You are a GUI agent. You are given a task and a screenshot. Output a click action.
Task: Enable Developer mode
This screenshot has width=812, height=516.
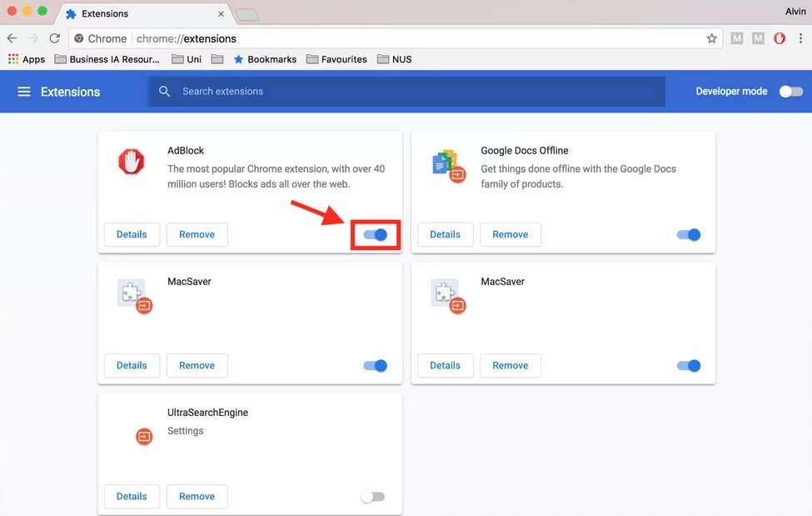pos(791,92)
